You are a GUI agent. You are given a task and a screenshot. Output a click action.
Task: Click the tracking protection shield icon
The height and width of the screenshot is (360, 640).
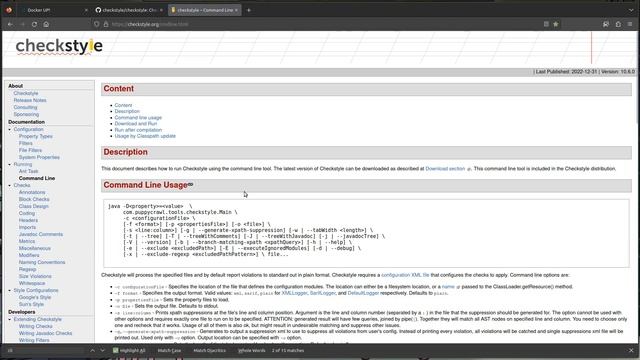(x=97, y=24)
